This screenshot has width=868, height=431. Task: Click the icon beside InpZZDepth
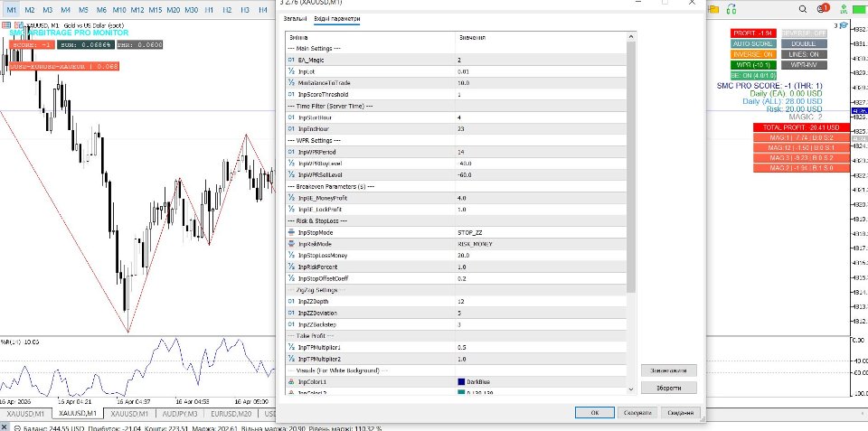tap(291, 302)
